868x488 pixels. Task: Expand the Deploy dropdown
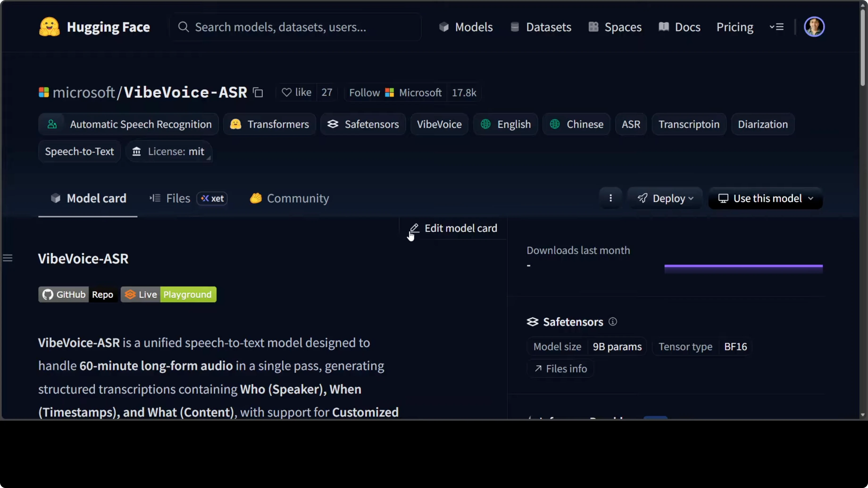665,198
